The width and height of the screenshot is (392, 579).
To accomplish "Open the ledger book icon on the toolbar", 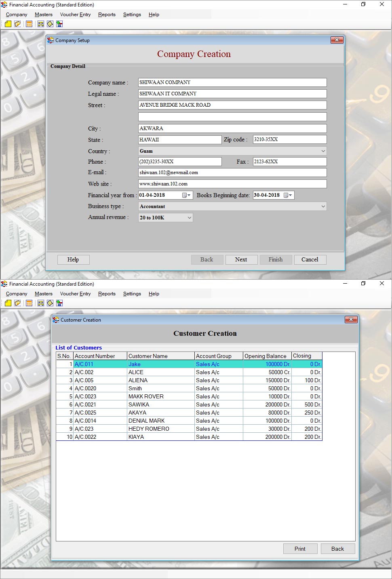I will [x=49, y=24].
